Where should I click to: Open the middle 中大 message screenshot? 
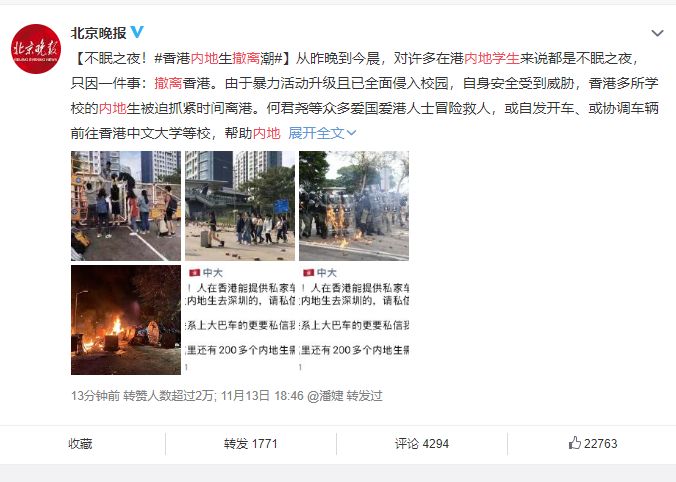click(x=240, y=320)
